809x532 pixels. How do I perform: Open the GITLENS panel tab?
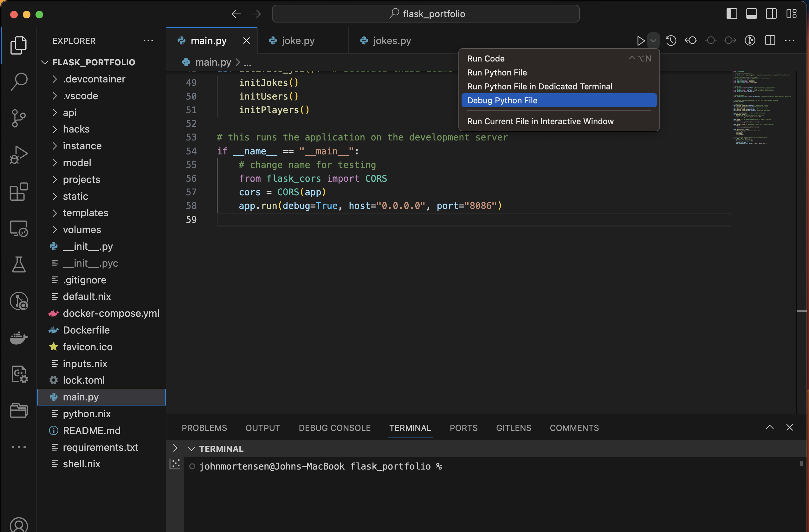tap(513, 428)
